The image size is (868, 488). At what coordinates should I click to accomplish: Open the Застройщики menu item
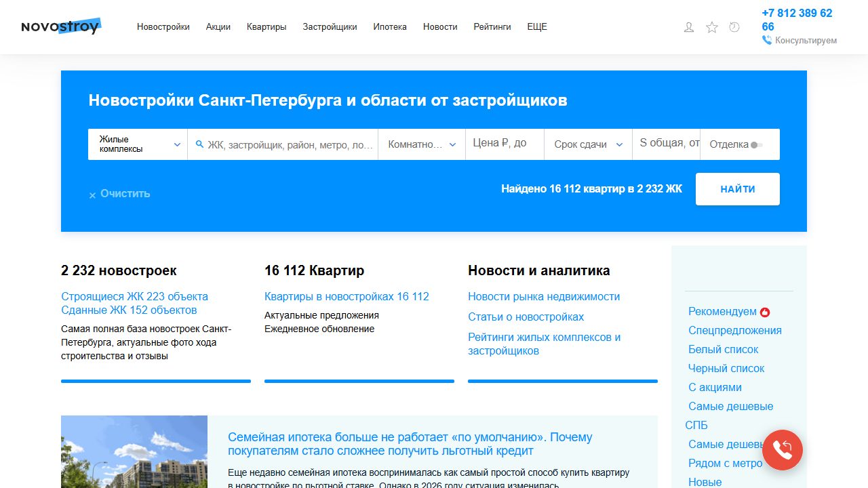coord(330,27)
